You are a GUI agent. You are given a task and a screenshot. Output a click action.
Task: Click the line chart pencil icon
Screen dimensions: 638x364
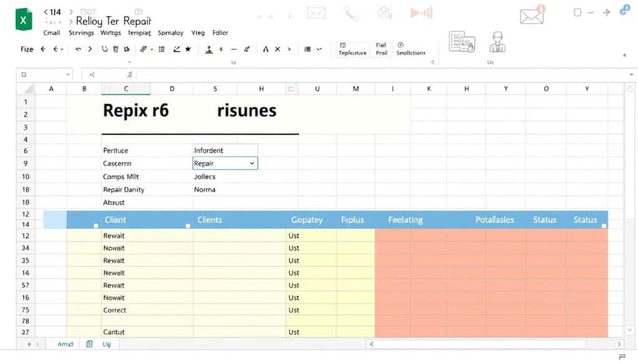[176, 49]
